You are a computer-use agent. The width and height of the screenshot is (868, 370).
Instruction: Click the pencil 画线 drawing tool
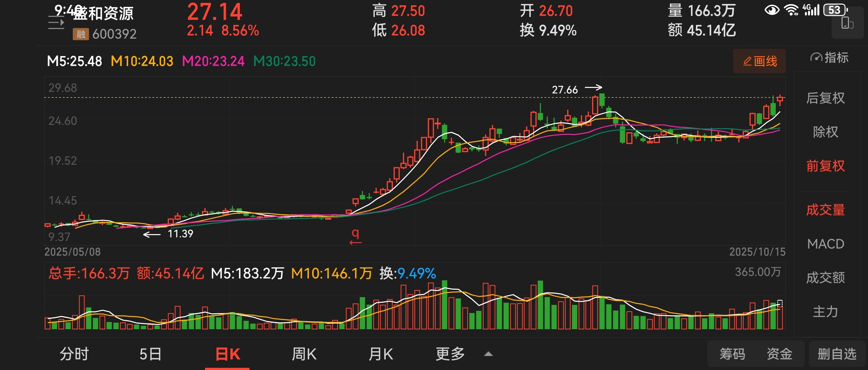759,61
